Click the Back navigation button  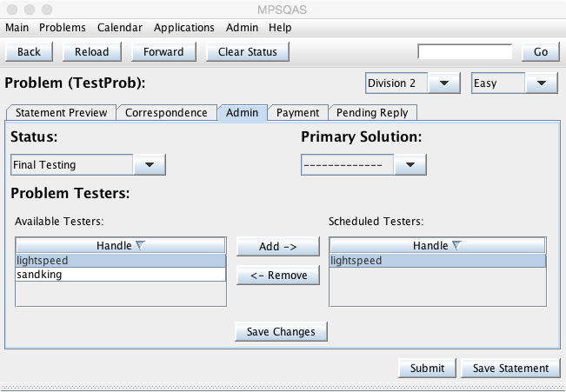click(29, 52)
